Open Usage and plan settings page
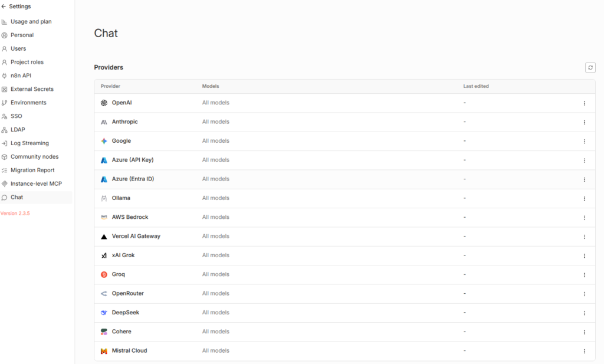Viewport: 604px width, 364px height. coord(31,22)
